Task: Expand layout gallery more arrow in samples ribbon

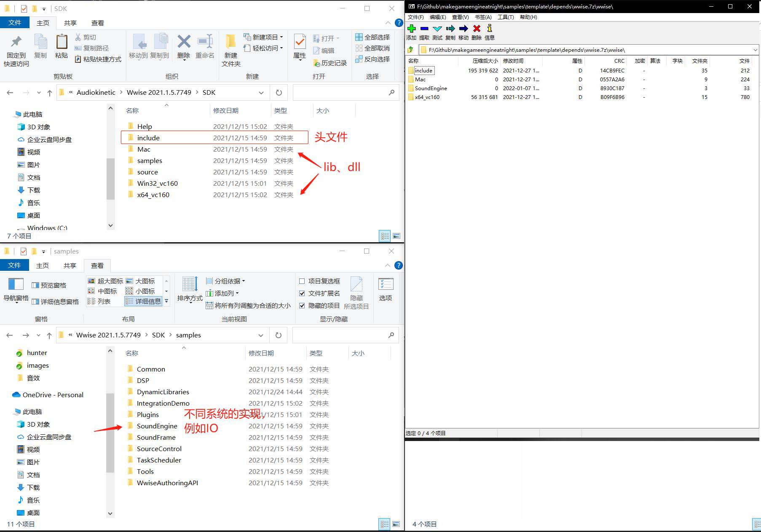Action: point(166,301)
